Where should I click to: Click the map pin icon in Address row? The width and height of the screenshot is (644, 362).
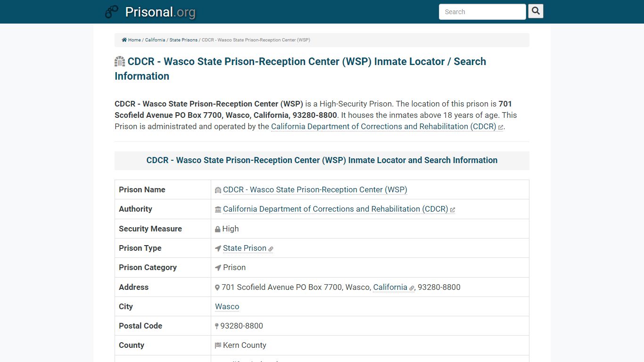point(217,288)
